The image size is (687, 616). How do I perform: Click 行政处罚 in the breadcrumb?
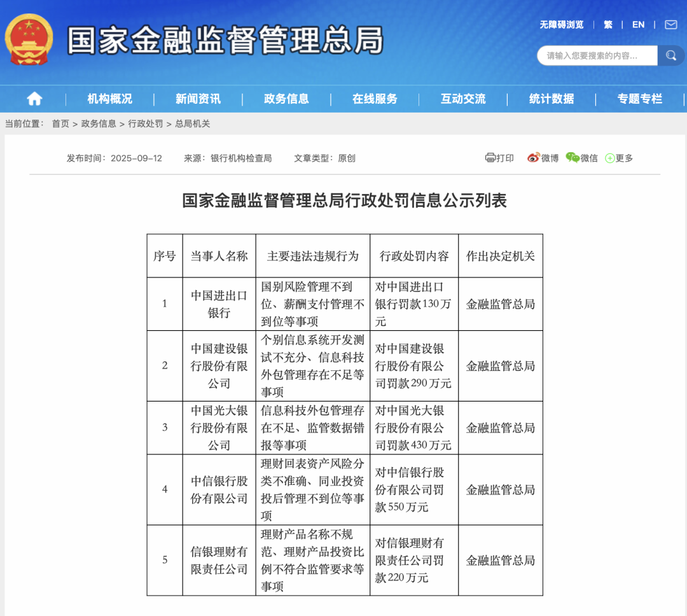pos(146,124)
